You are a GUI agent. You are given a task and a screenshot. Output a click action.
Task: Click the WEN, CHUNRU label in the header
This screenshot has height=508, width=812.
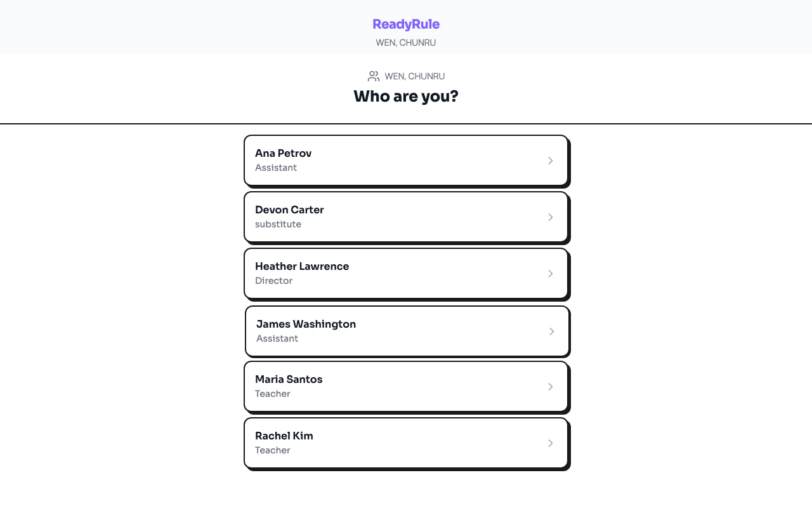406,43
